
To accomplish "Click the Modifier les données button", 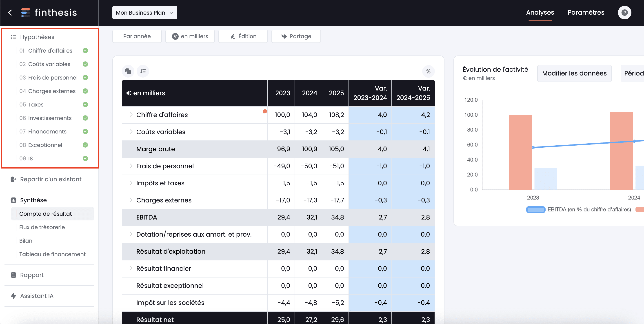I will pyautogui.click(x=574, y=73).
